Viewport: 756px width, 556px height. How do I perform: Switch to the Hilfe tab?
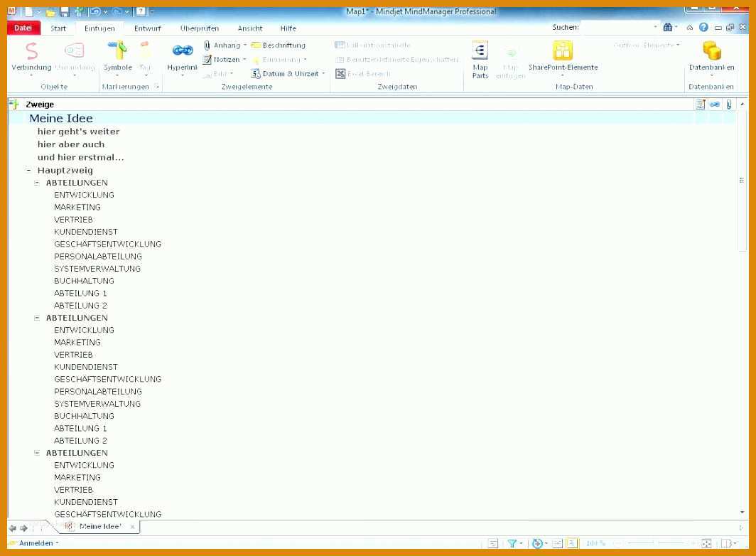click(288, 28)
